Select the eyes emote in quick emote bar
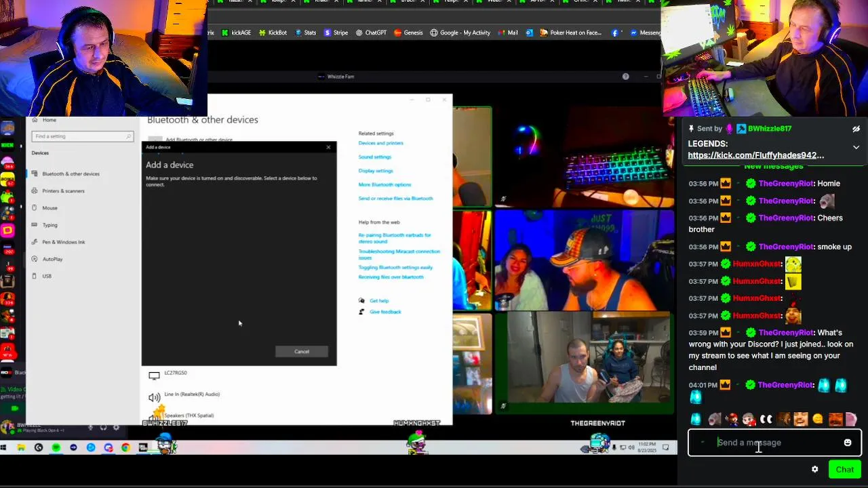The width and height of the screenshot is (868, 488). coord(766,420)
